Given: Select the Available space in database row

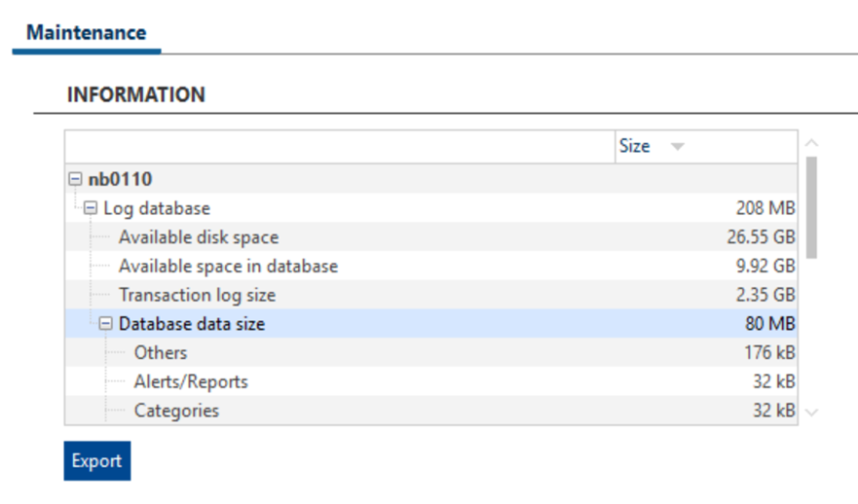Looking at the screenshot, I should point(431,266).
